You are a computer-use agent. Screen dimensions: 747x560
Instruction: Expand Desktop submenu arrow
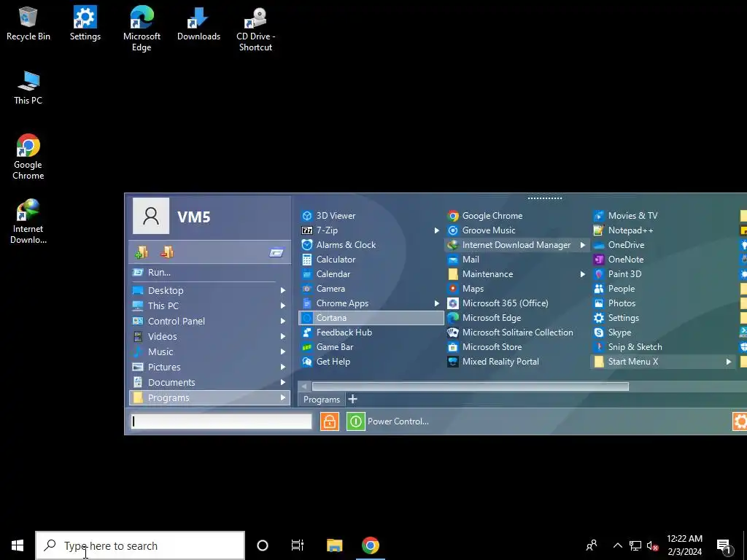pos(283,290)
